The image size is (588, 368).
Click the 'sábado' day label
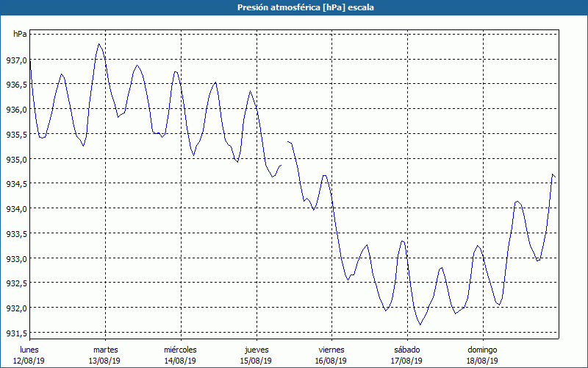click(x=407, y=350)
